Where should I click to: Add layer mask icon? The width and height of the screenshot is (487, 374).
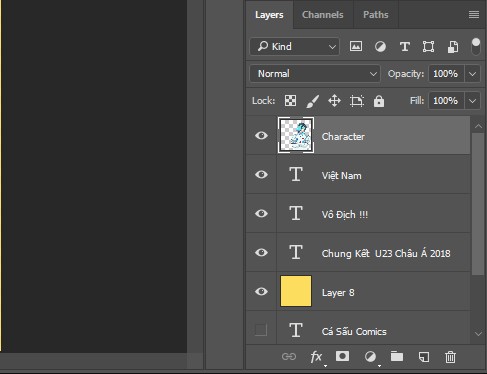(342, 356)
